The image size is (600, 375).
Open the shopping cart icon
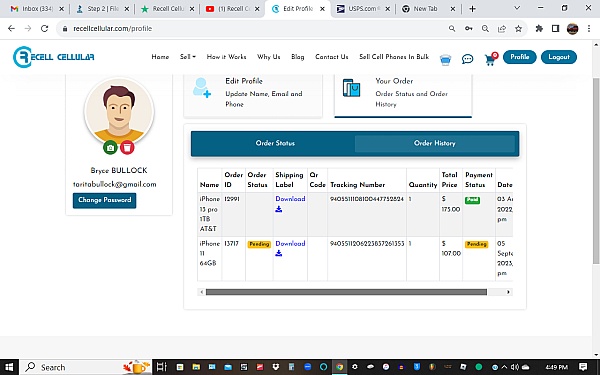point(491,59)
